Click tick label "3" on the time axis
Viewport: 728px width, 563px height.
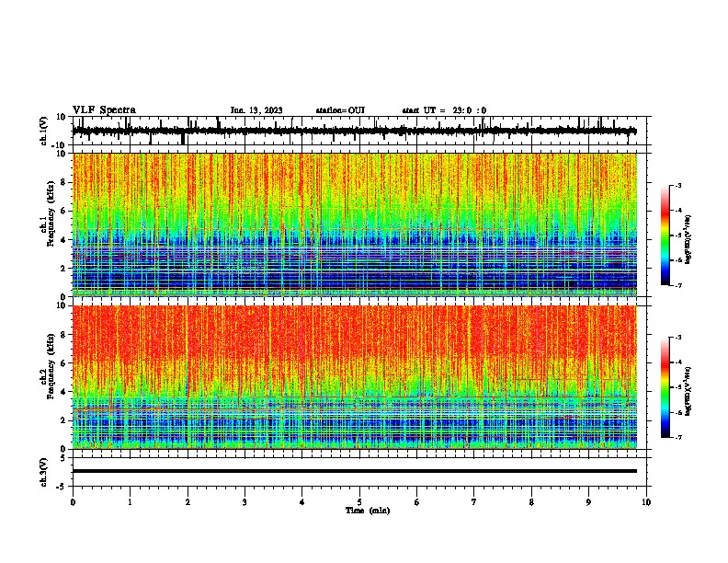pyautogui.click(x=245, y=502)
